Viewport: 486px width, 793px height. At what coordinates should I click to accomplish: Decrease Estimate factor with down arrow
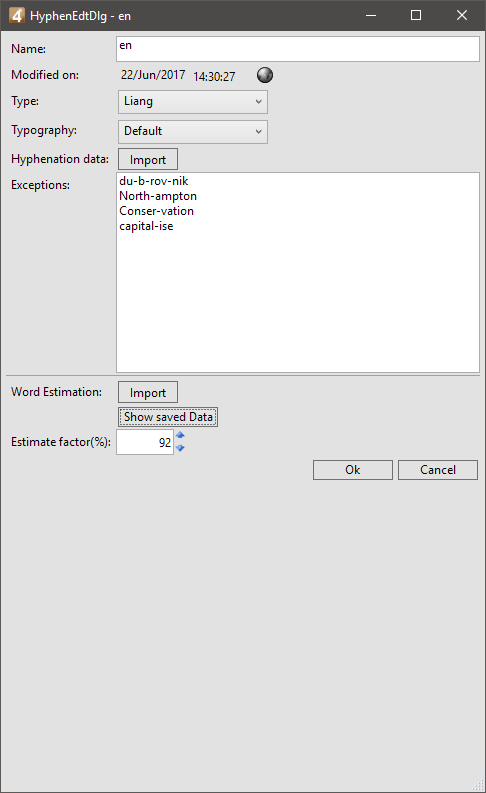coord(180,448)
